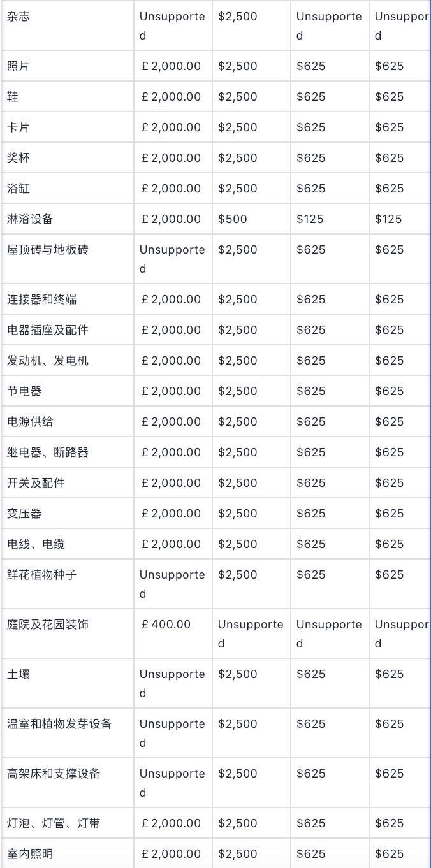This screenshot has height=868, width=431.
Task: Click the 杂志 category cell
Action: [x=18, y=17]
